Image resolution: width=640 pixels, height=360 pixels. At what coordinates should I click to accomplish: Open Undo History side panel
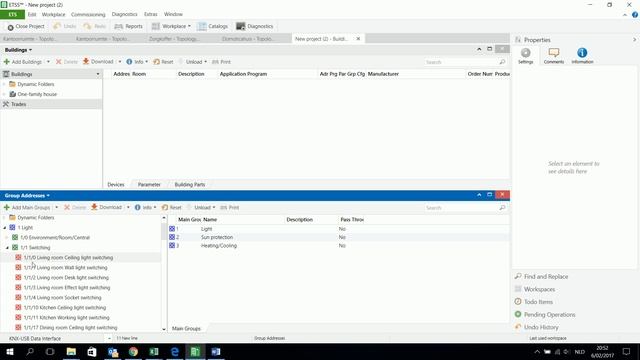pyautogui.click(x=537, y=327)
